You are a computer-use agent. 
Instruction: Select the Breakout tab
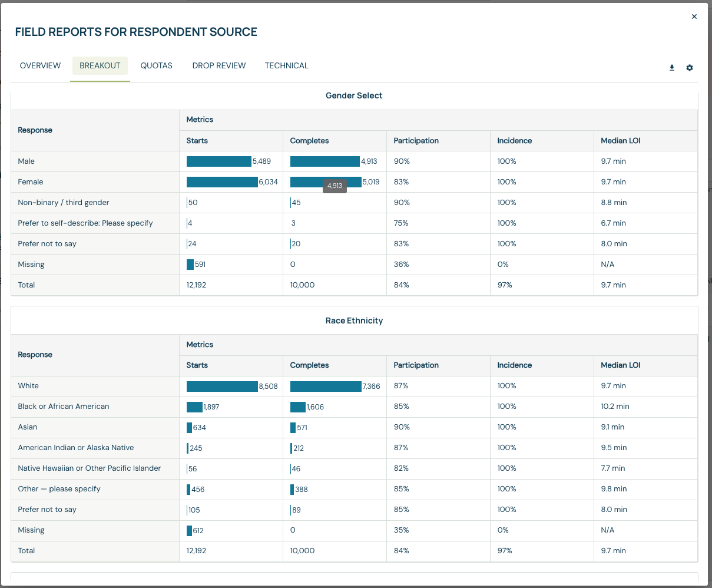[100, 66]
